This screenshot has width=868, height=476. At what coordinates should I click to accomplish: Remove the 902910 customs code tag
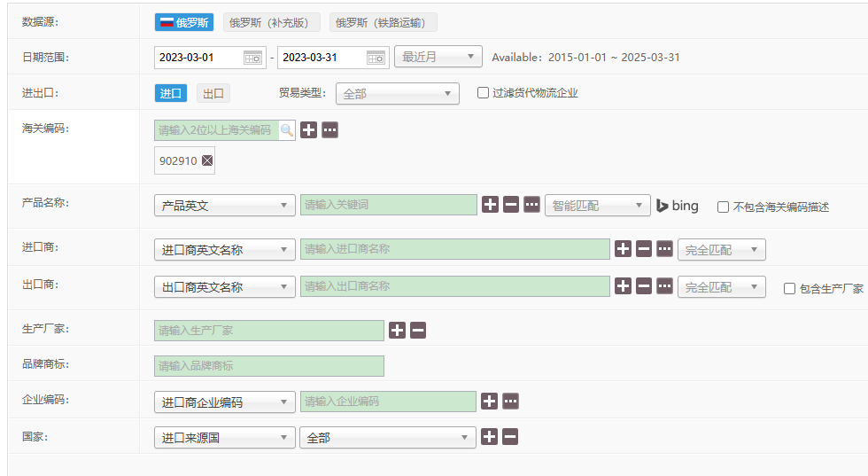tap(207, 161)
